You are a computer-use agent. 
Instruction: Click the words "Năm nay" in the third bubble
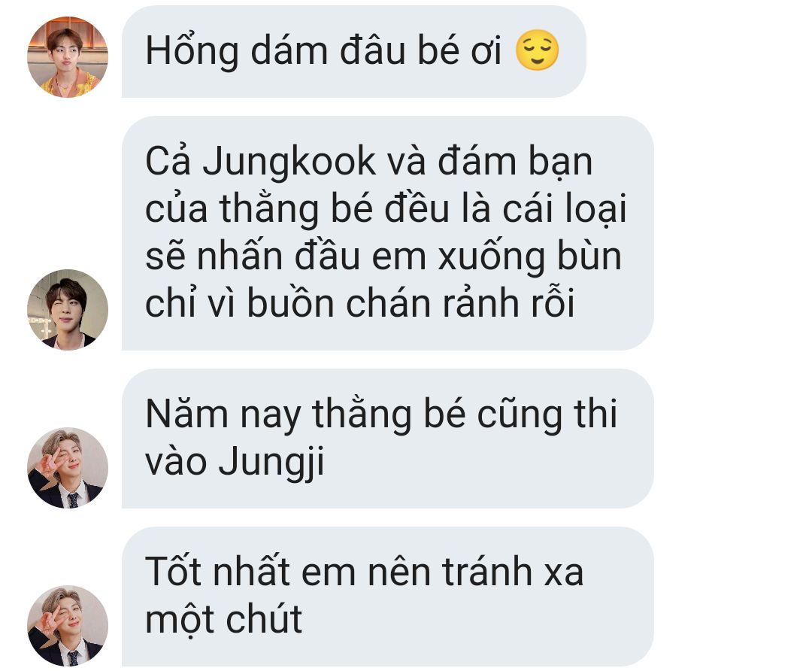coord(223,415)
